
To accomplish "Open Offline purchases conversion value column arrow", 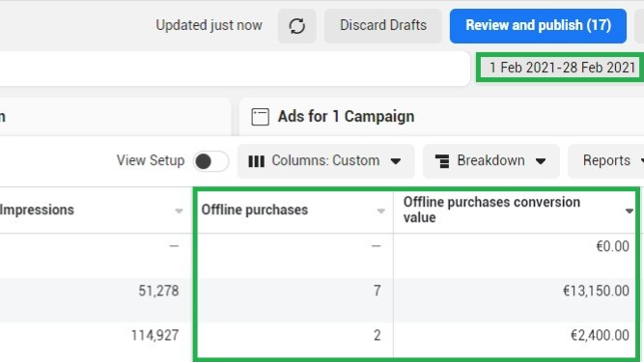I will point(630,210).
